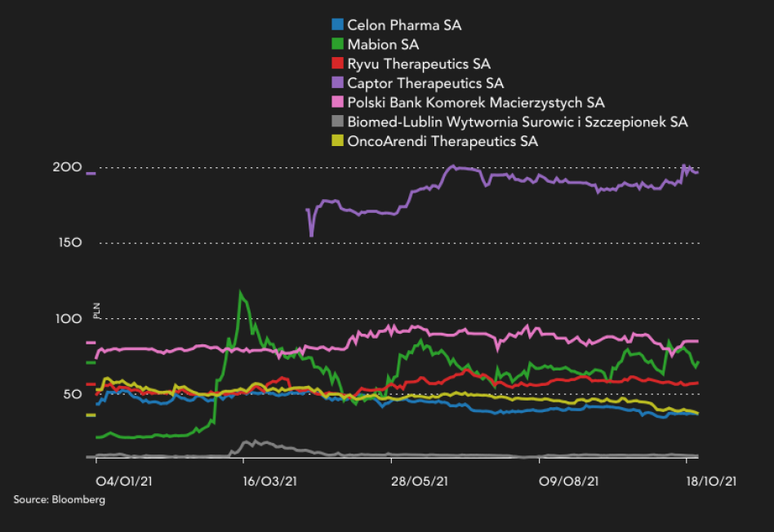Click the yellow OncoArendi Therapeutics legend swatch
The height and width of the screenshot is (532, 774).
[338, 140]
